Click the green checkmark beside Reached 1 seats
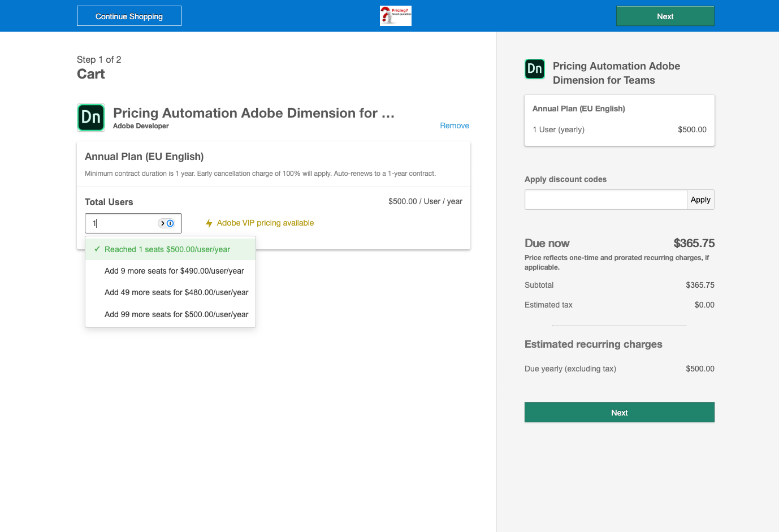Screen dimensions: 779x532 97,249
